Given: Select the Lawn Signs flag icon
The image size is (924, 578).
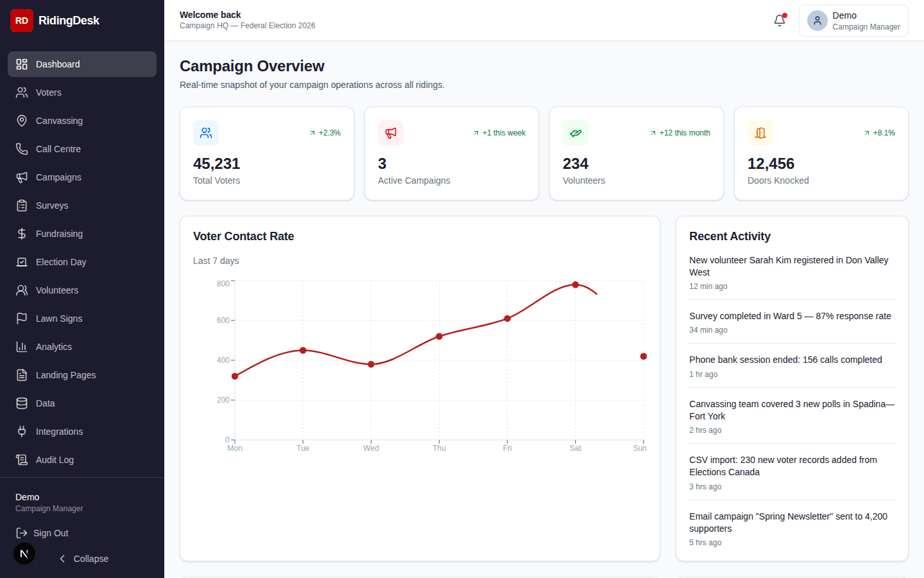Looking at the screenshot, I should click(x=21, y=319).
